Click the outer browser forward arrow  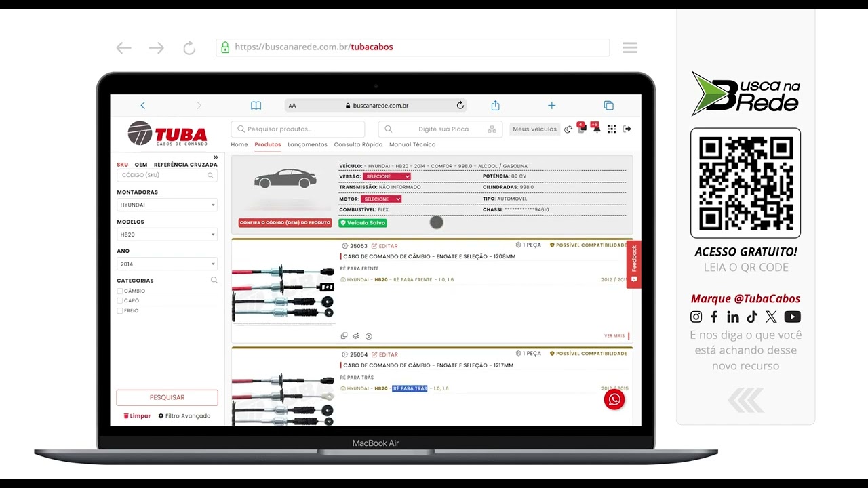157,47
